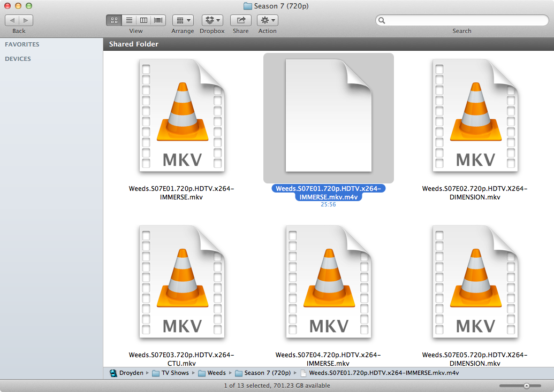Select the blank Weeds S07E01 .mkv.m4v file icon
Screen dimensions: 554x392
click(329, 116)
